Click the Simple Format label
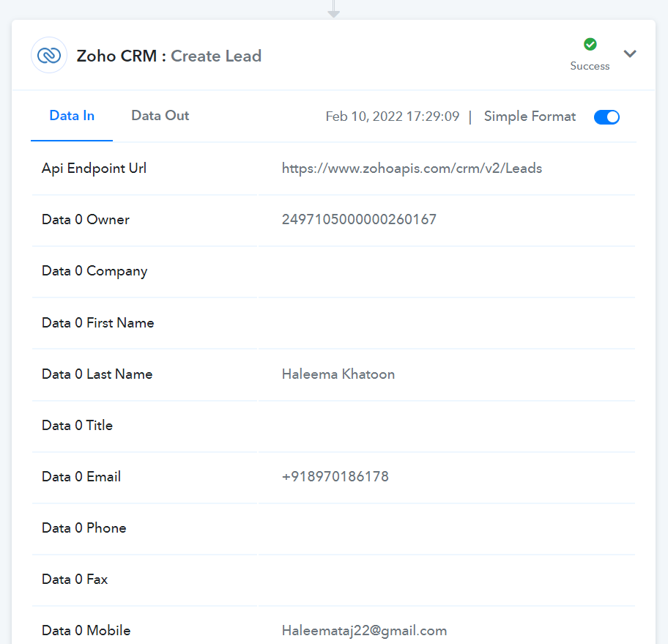Viewport: 668px width, 644px height. [x=530, y=116]
